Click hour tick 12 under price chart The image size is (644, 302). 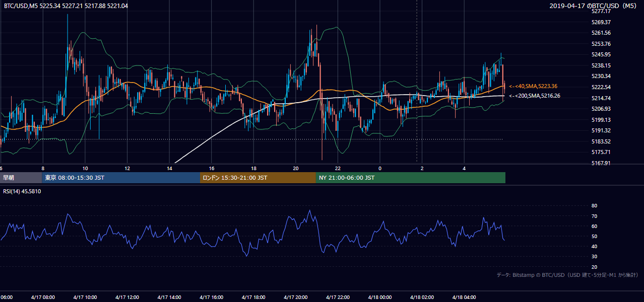127,168
